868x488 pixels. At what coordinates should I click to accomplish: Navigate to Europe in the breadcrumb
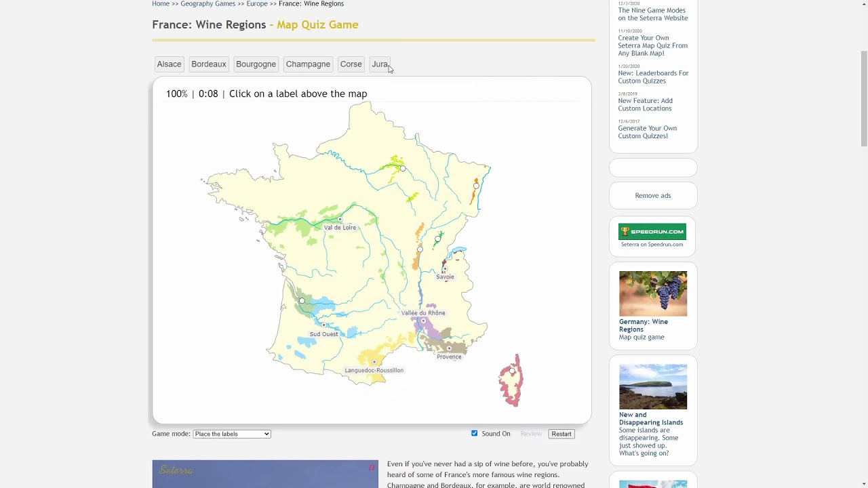pyautogui.click(x=256, y=4)
